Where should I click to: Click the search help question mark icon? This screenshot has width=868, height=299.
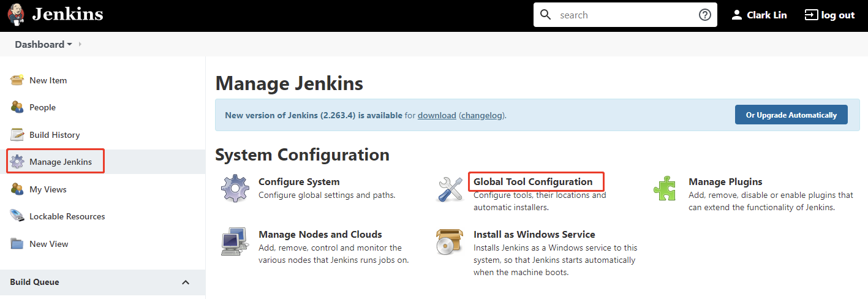pyautogui.click(x=704, y=15)
